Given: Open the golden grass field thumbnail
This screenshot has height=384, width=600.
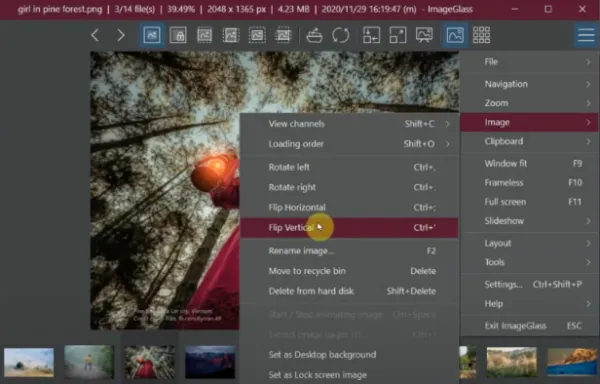Looking at the screenshot, I should point(512,362).
